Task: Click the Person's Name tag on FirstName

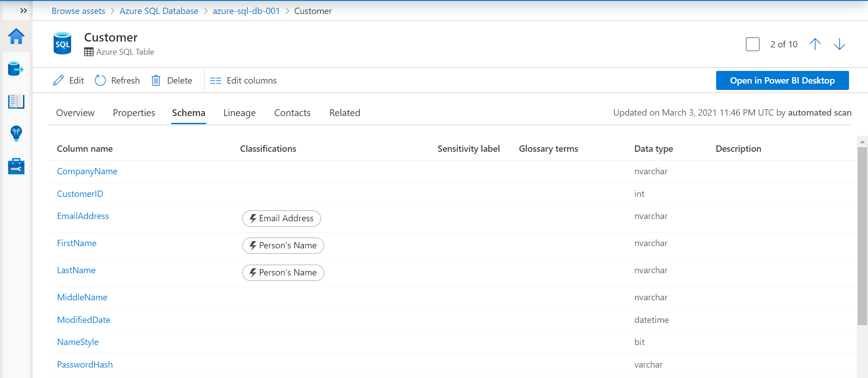Action: tap(283, 246)
